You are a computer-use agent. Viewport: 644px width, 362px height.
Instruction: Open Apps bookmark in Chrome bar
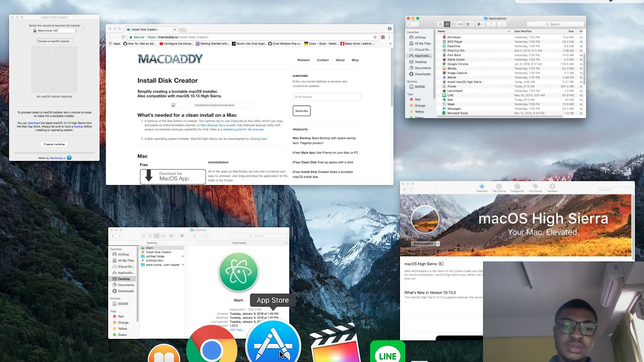coord(115,44)
